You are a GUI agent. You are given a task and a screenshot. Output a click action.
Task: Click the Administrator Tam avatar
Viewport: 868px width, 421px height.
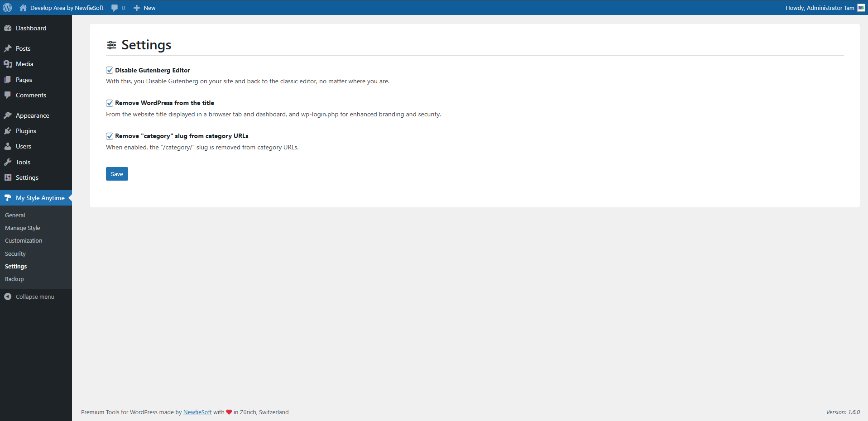click(x=861, y=8)
